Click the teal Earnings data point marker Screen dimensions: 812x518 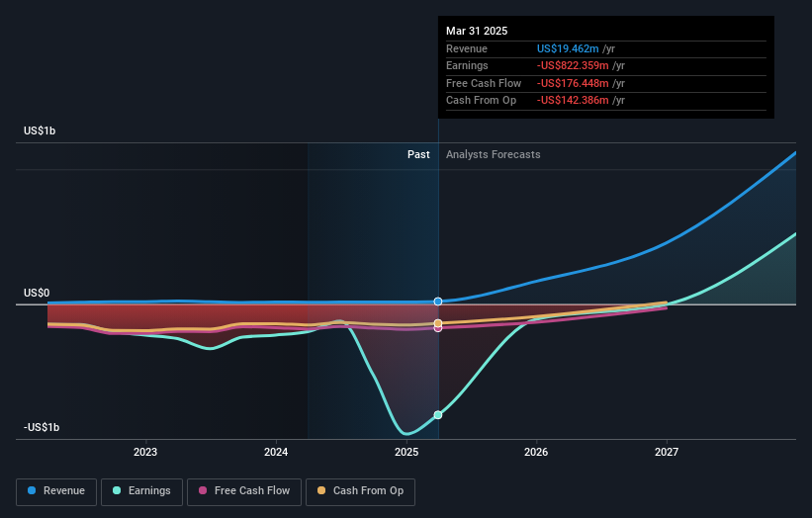click(438, 415)
